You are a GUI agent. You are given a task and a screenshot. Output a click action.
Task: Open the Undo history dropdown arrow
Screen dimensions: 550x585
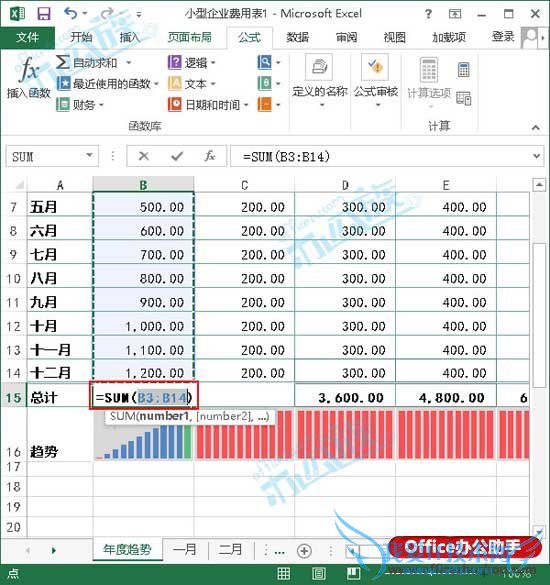[85, 14]
